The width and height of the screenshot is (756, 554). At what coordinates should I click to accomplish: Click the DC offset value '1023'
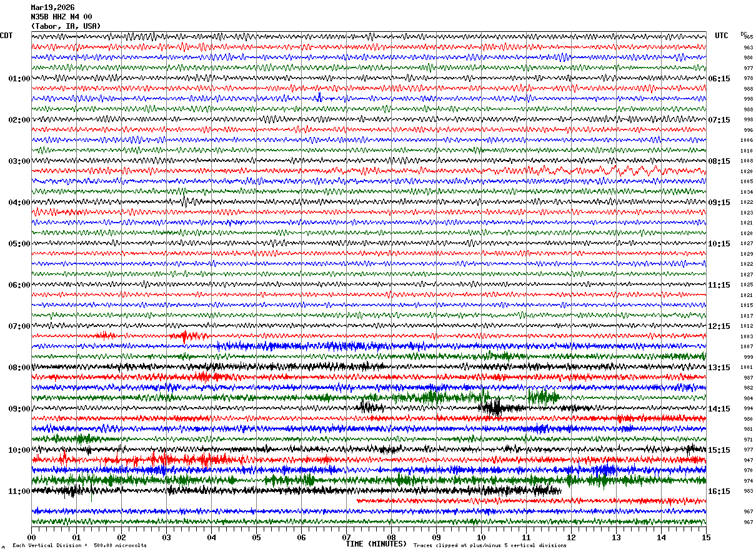[x=747, y=213]
